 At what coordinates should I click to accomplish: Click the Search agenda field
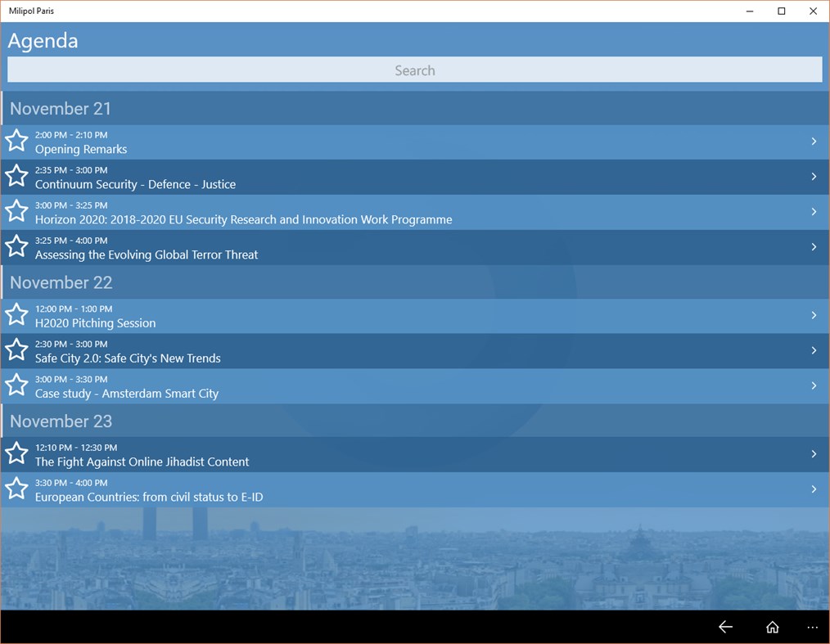pyautogui.click(x=414, y=70)
